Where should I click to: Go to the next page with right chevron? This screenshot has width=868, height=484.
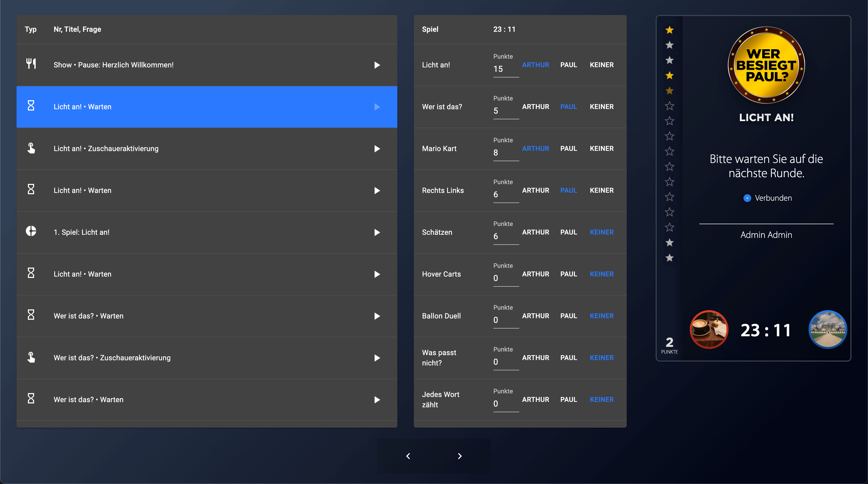(x=460, y=456)
